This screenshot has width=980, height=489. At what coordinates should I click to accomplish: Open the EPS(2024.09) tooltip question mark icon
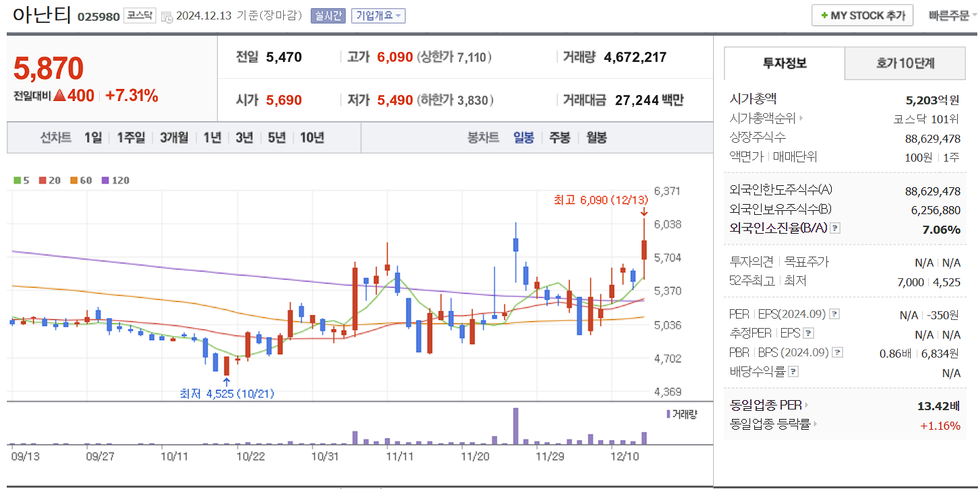click(x=836, y=314)
